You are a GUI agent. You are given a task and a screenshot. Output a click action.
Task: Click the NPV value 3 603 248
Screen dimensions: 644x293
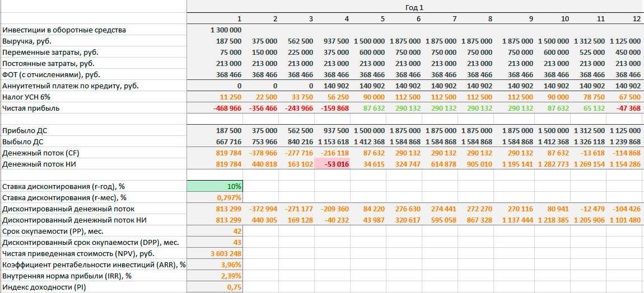[x=215, y=253]
